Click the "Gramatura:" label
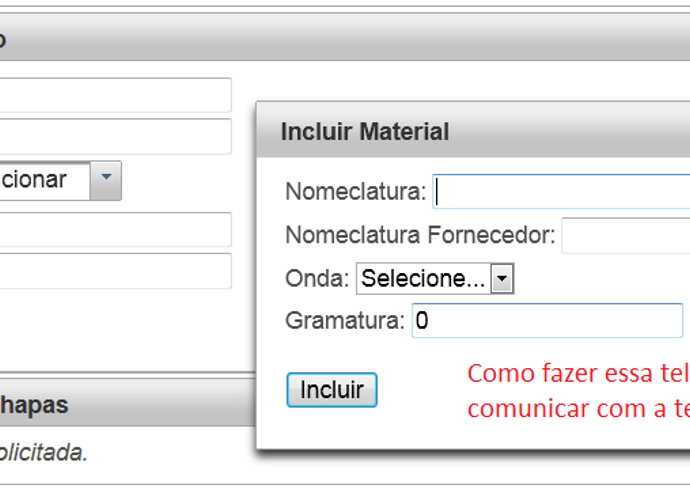This screenshot has height=500, width=690. point(345,321)
